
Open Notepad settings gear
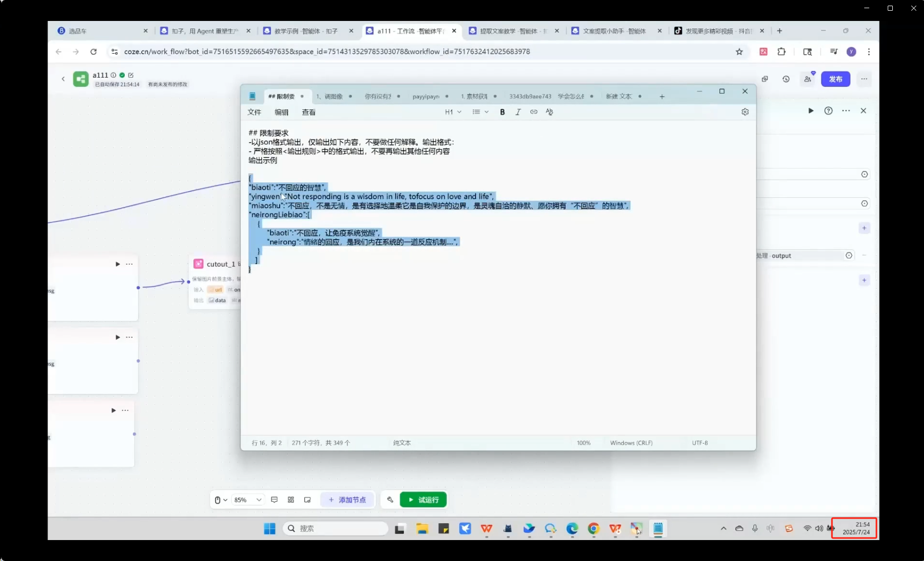coord(745,112)
